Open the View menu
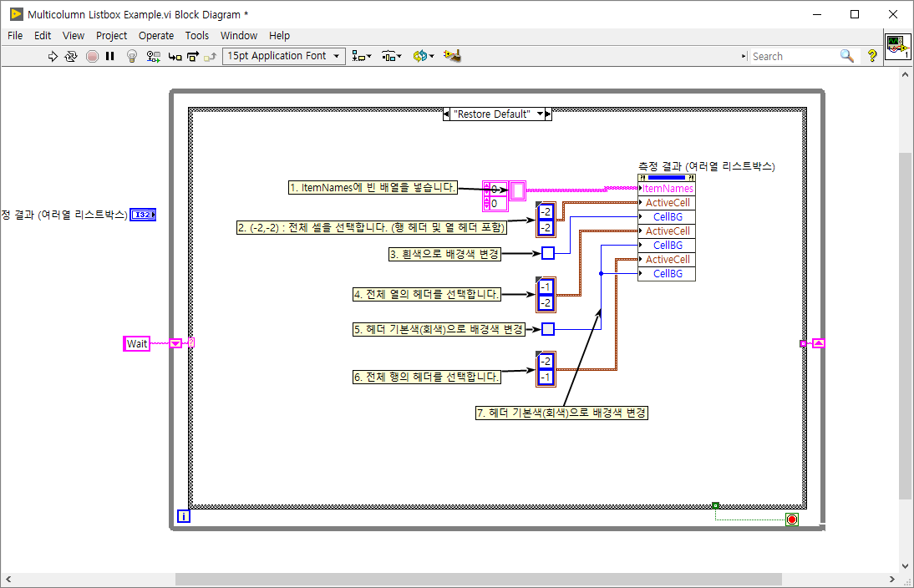Screen dimensions: 914x588 (x=74, y=36)
